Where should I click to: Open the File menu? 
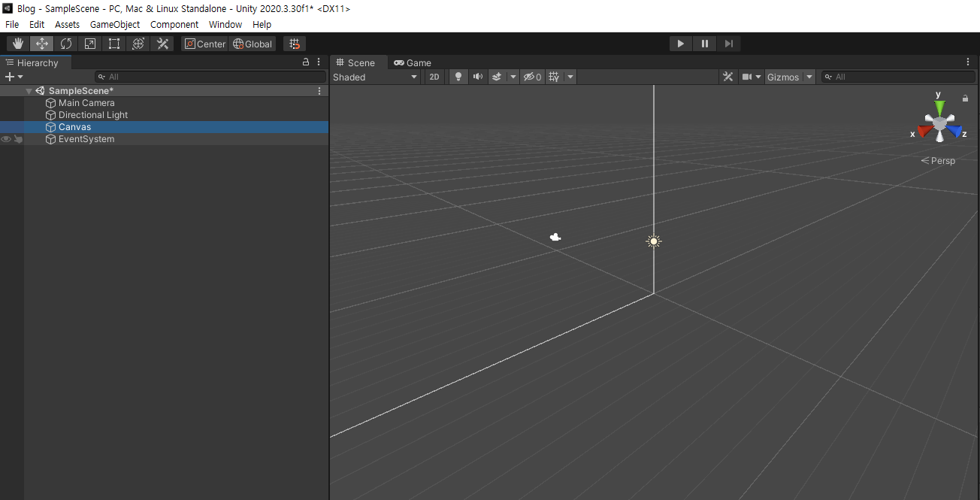pyautogui.click(x=12, y=24)
